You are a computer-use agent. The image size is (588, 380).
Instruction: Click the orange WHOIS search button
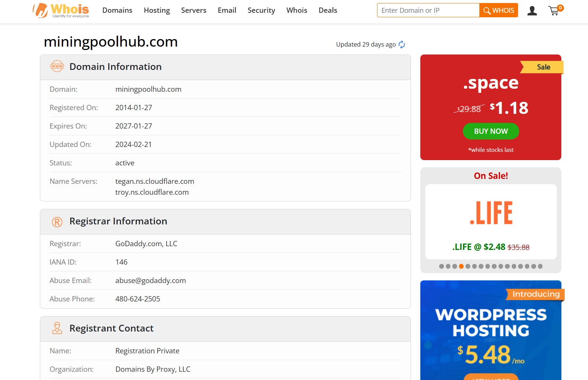click(499, 10)
